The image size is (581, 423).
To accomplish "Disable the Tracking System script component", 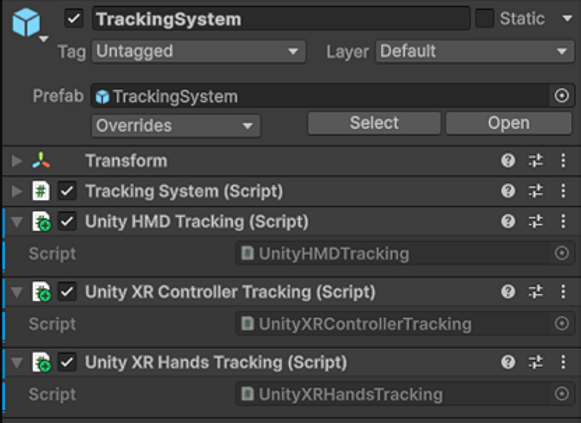I will (x=67, y=191).
